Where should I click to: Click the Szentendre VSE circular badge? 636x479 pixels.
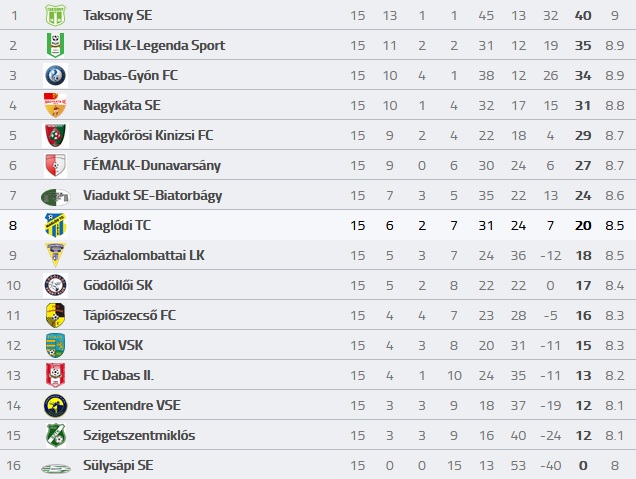(x=55, y=406)
